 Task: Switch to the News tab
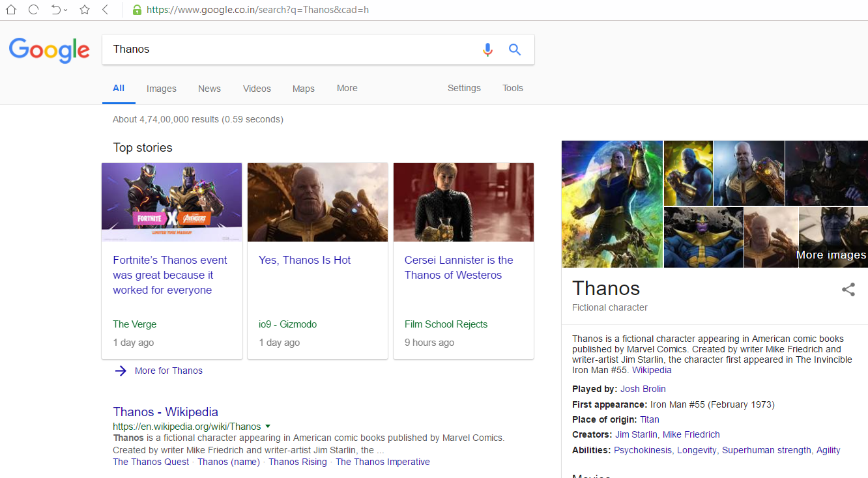tap(209, 89)
